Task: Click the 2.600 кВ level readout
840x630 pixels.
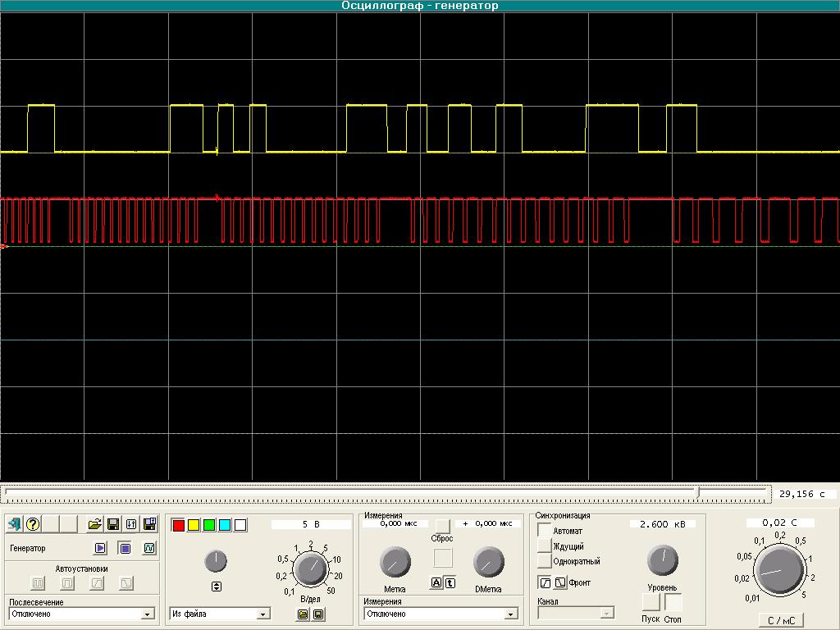Action: pos(662,524)
